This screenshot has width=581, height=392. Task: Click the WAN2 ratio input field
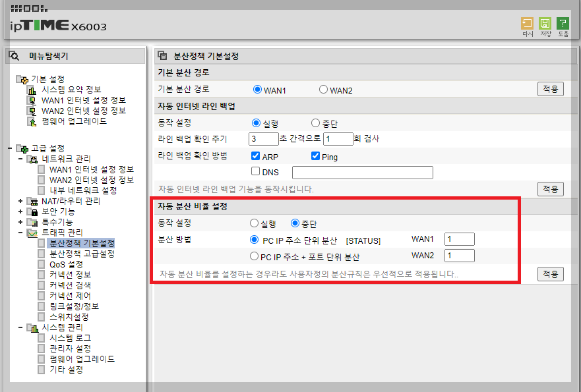click(x=460, y=256)
